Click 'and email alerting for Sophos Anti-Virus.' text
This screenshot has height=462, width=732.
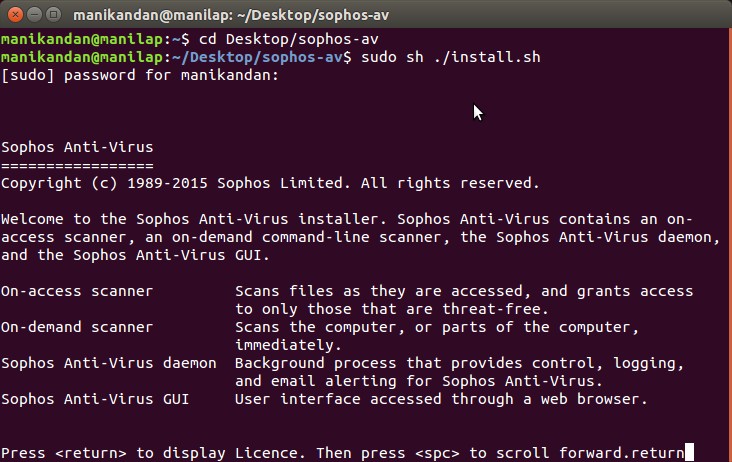(x=419, y=381)
